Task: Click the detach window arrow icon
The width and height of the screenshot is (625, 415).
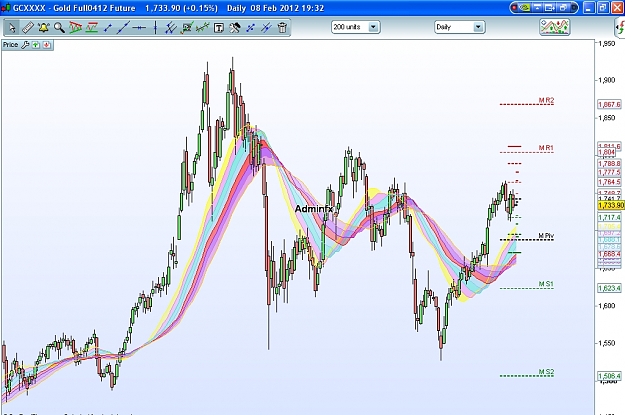Action: 550,8
